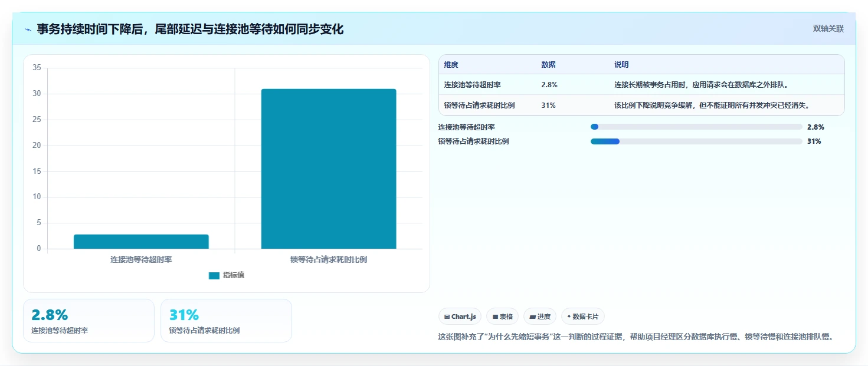Click y-axis tick label 35

pyautogui.click(x=37, y=68)
